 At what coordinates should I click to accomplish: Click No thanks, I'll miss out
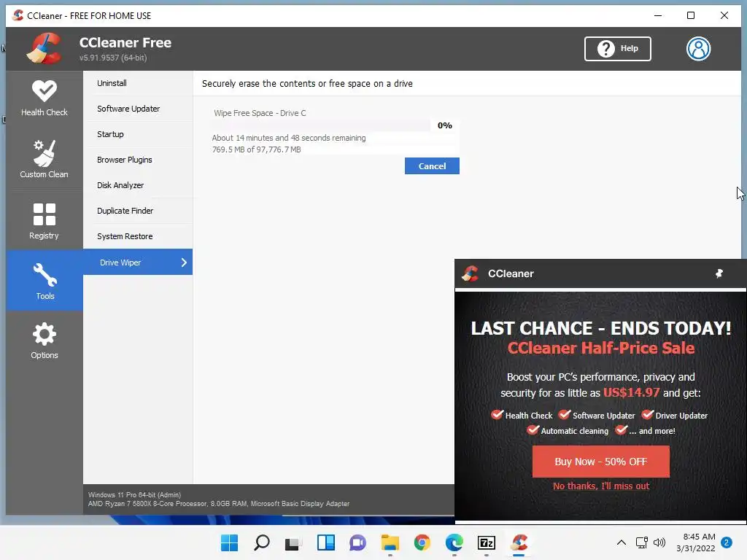[601, 486]
